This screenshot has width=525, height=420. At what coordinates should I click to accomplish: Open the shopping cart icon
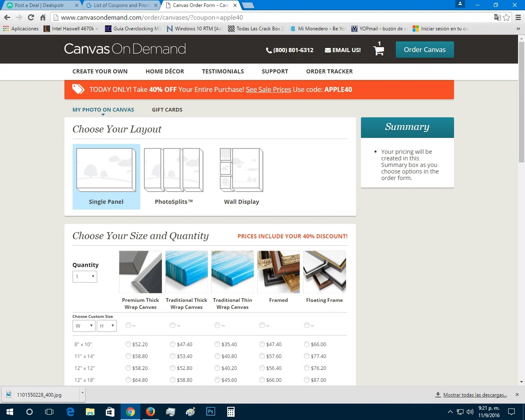click(379, 50)
